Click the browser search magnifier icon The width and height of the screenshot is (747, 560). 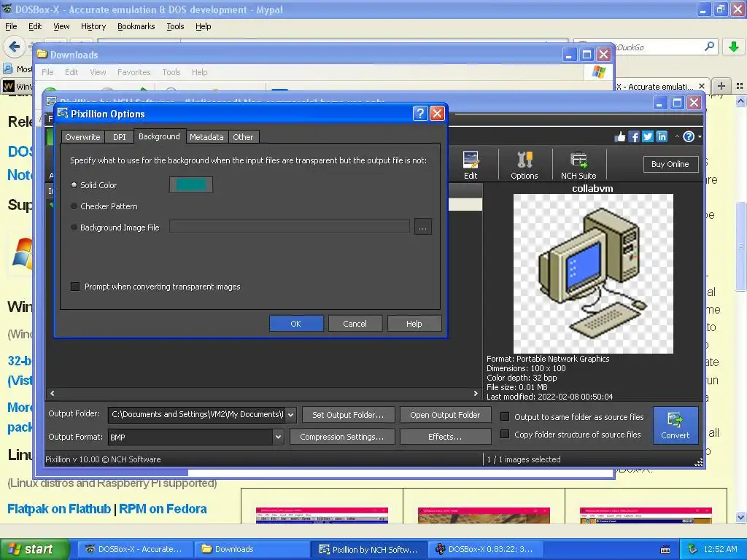coord(709,47)
